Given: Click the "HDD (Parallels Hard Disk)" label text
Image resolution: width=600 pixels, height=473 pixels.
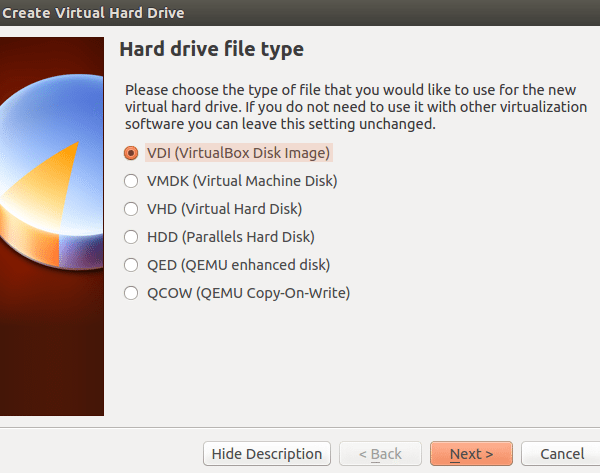Looking at the screenshot, I should [230, 237].
